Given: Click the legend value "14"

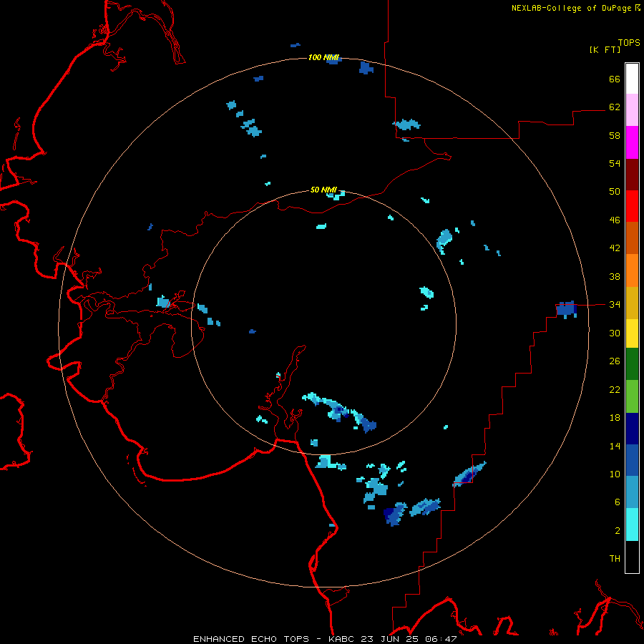Looking at the screenshot, I should [615, 446].
